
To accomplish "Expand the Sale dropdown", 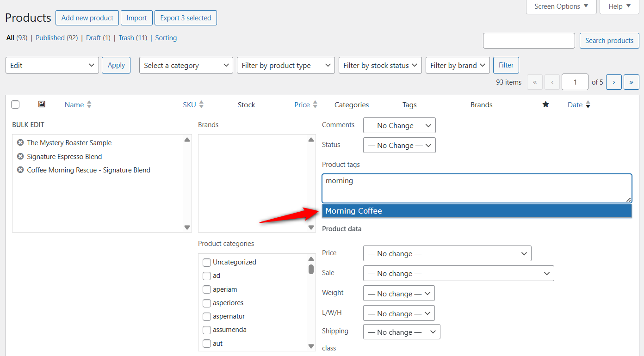I will click(x=458, y=273).
